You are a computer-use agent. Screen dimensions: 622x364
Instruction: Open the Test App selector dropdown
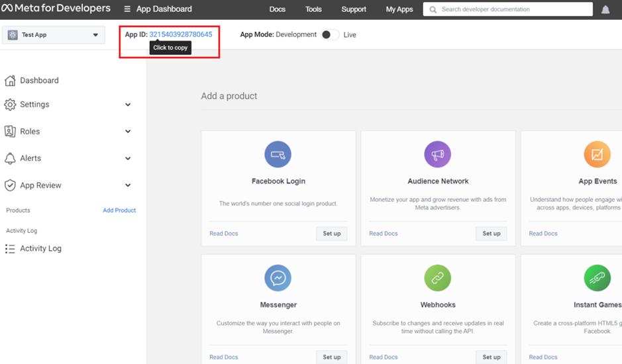click(54, 35)
